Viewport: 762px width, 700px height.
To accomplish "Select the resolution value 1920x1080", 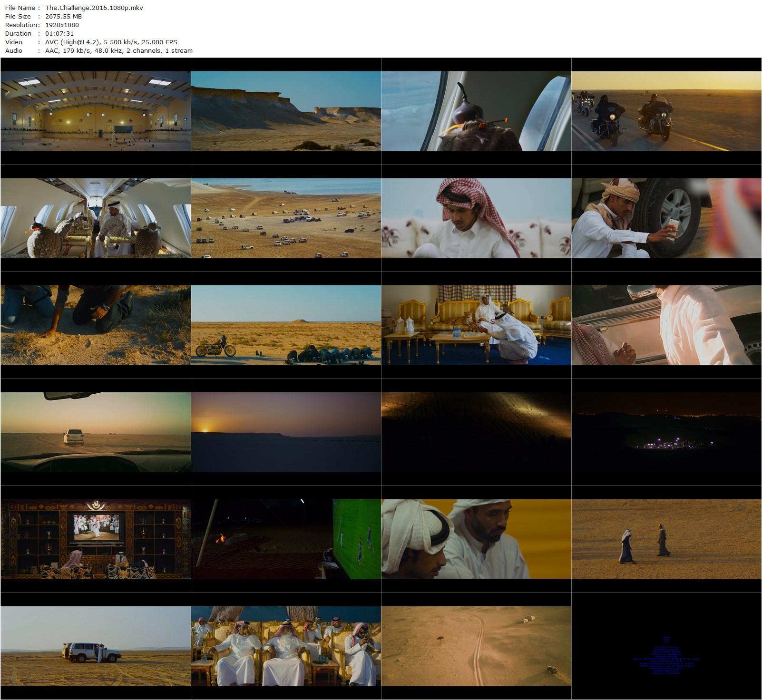I will point(62,25).
